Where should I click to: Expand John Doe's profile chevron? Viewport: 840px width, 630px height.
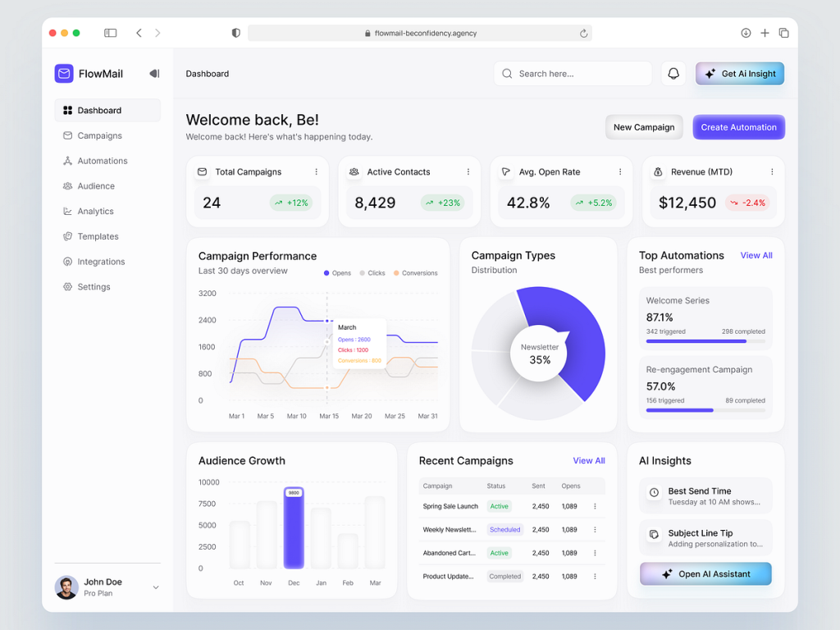(156, 587)
